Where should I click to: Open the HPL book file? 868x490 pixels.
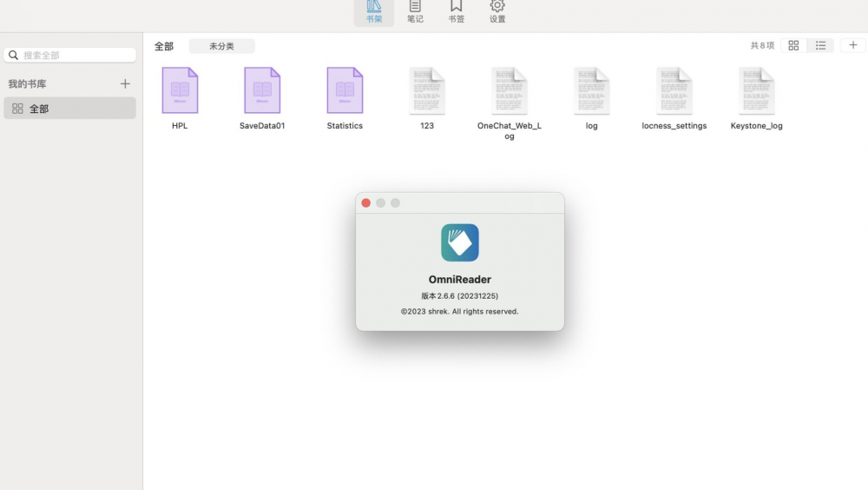180,90
